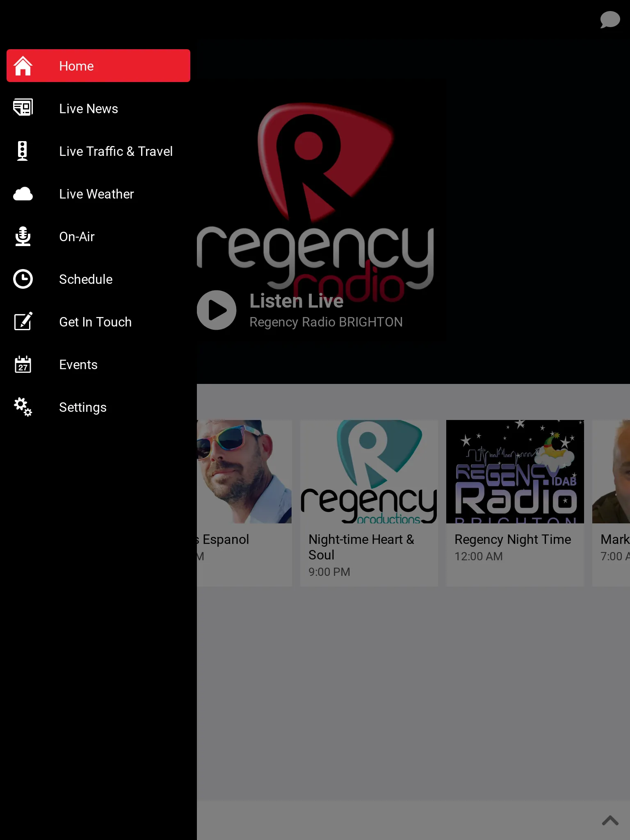This screenshot has height=840, width=630.
Task: Open the Schedule menu item
Action: [98, 279]
